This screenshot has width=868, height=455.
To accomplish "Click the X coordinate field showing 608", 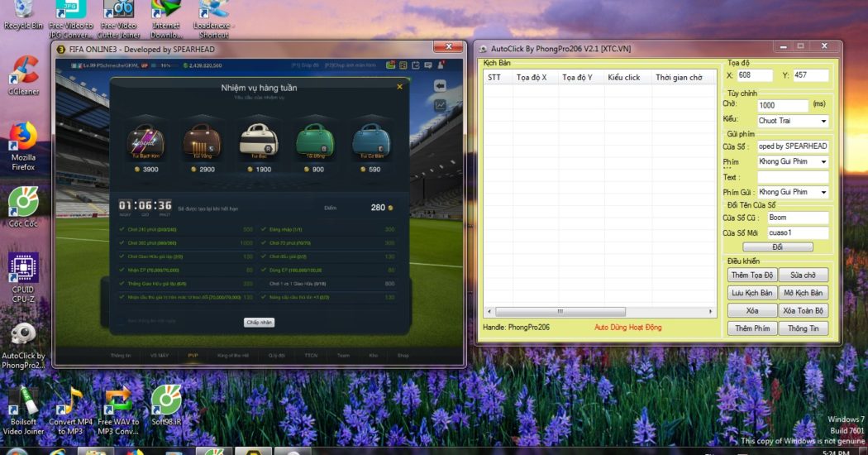I will coord(755,75).
